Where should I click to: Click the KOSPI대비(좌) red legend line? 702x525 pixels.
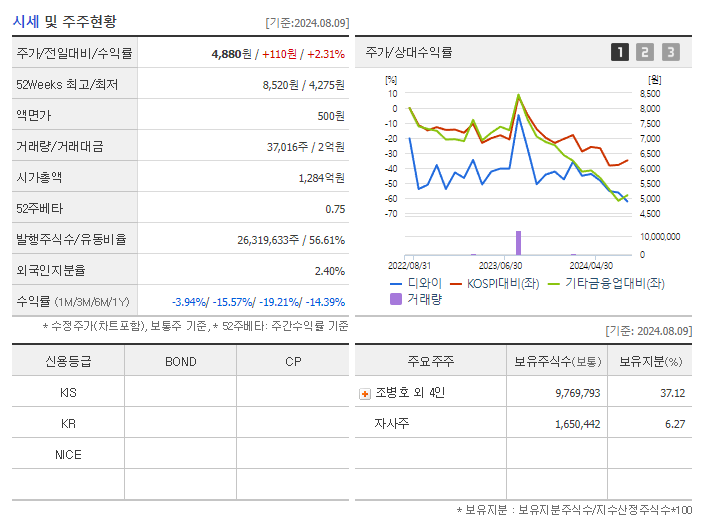click(456, 284)
